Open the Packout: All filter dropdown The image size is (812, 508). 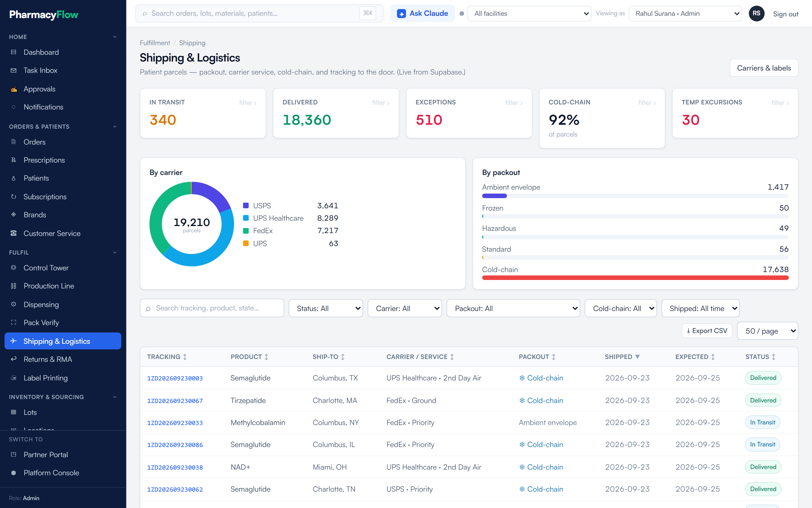513,308
